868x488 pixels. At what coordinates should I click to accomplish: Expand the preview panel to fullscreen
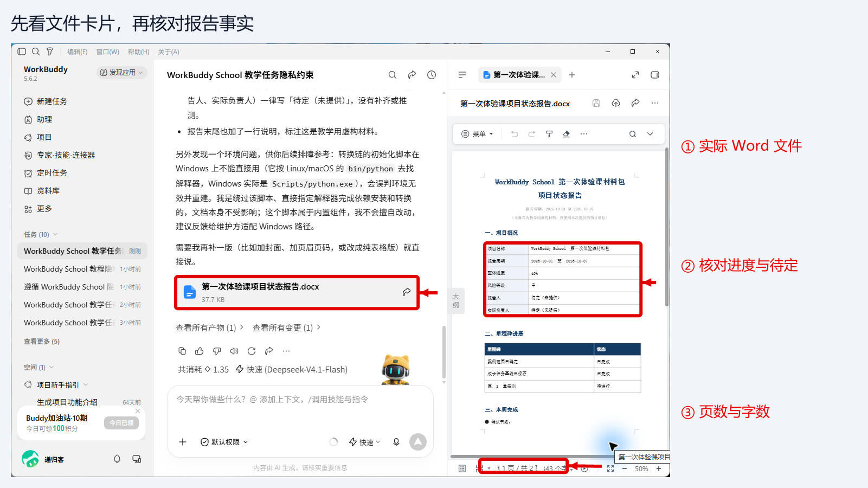click(x=635, y=75)
